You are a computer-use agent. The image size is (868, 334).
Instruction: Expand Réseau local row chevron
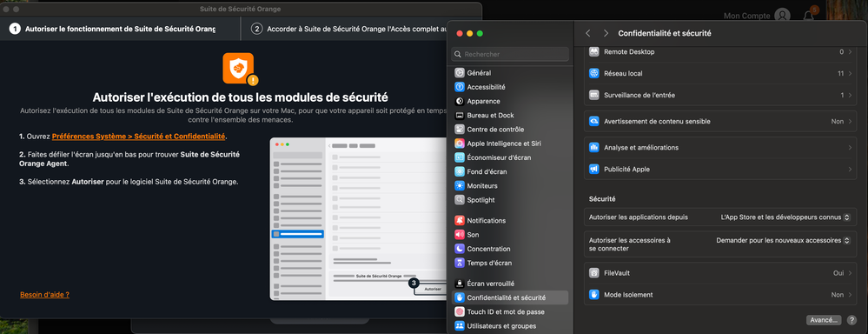(850, 73)
